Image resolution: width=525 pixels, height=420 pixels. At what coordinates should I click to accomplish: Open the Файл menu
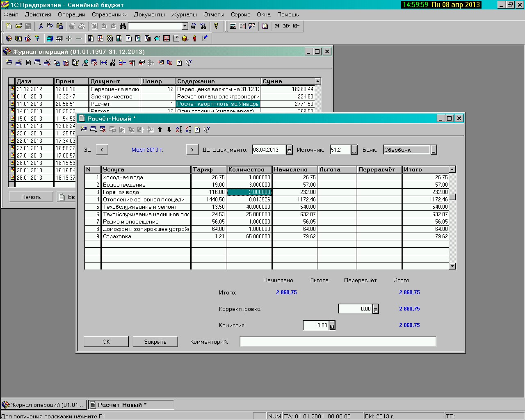[x=11, y=14]
